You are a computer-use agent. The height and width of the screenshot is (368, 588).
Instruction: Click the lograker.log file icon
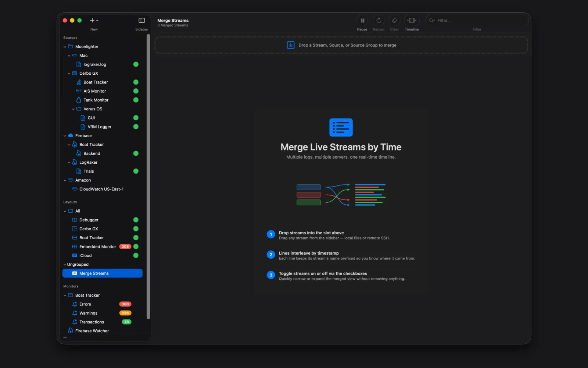click(x=79, y=64)
